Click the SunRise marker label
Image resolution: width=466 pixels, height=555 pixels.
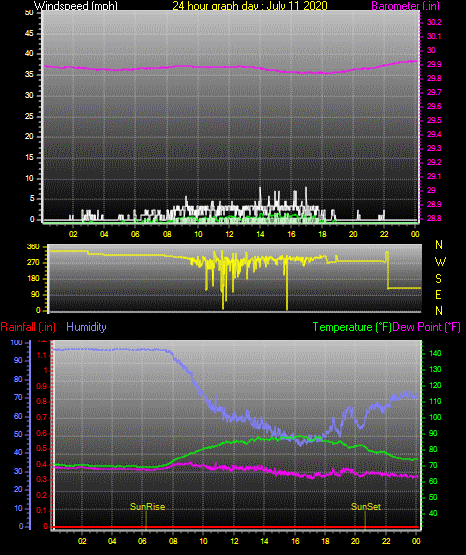(148, 507)
